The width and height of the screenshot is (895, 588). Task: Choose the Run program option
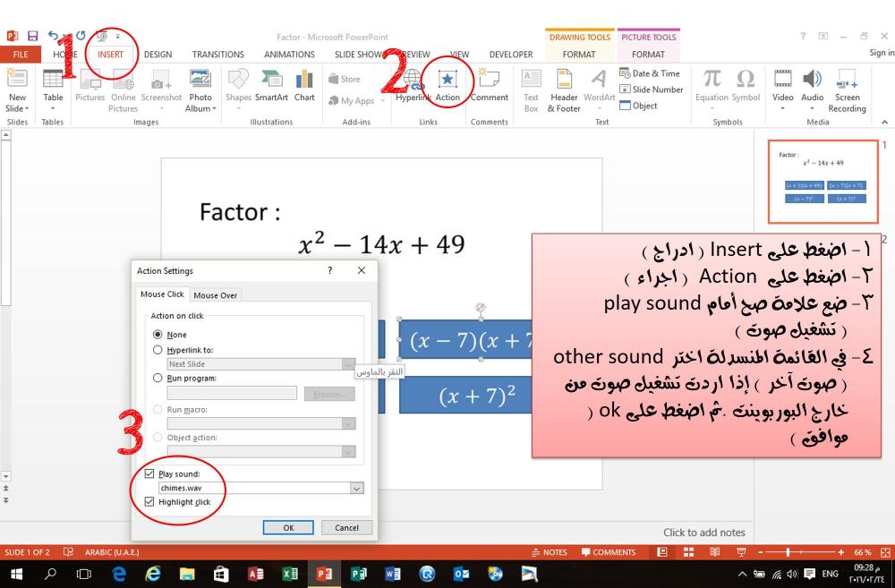[x=158, y=378]
